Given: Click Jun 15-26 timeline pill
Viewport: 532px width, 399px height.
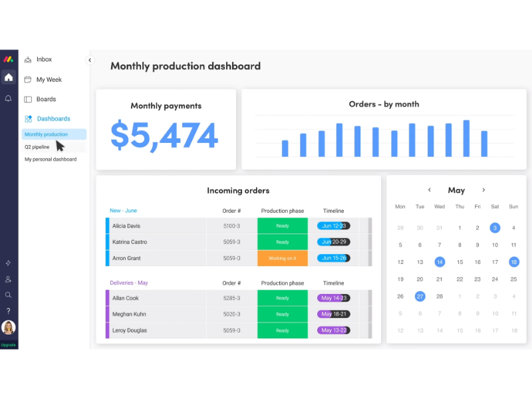Looking at the screenshot, I should click(x=334, y=258).
